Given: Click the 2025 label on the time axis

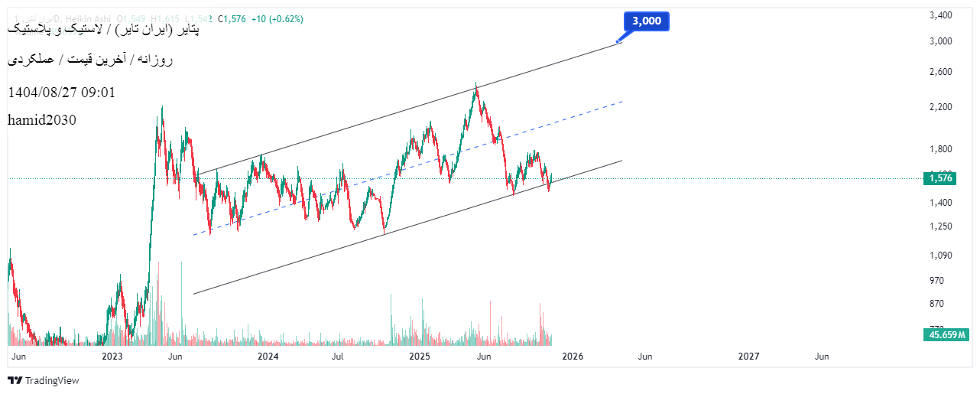Looking at the screenshot, I should 420,357.
